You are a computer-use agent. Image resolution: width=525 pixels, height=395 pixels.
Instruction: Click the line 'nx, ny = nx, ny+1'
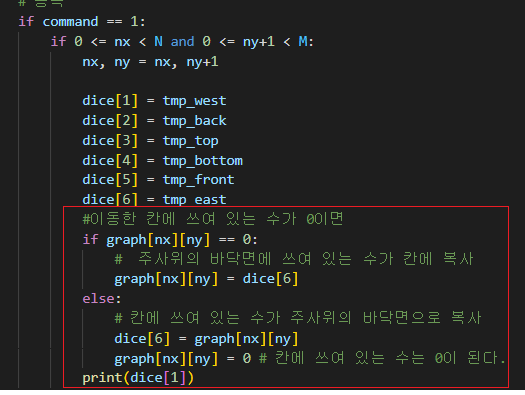[x=150, y=62]
